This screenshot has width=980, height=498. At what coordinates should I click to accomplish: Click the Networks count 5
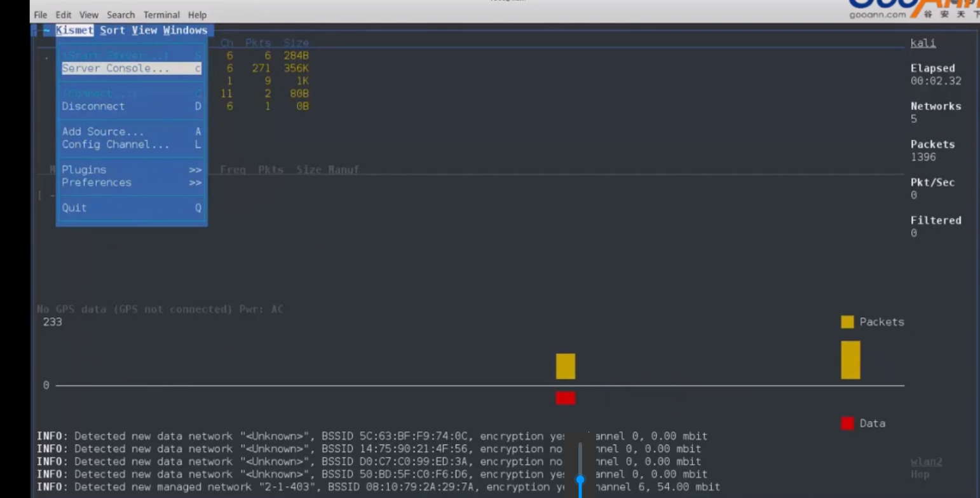914,119
